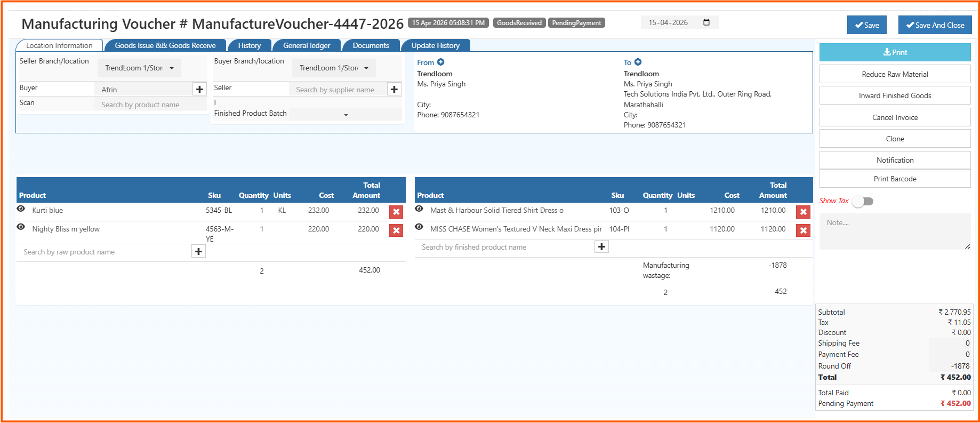This screenshot has width=980, height=423.
Task: Click Search by supplier name field
Action: coord(338,90)
